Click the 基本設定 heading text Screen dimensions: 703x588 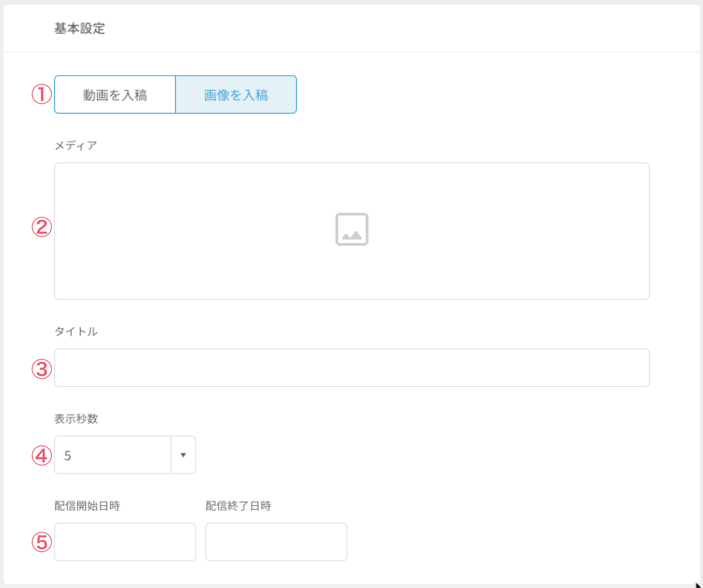coord(80,28)
